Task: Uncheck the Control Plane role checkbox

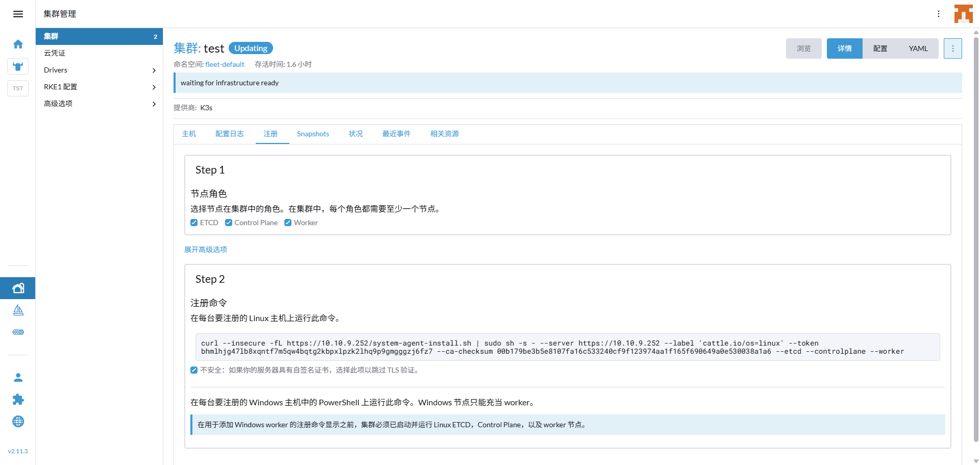Action: click(x=229, y=223)
